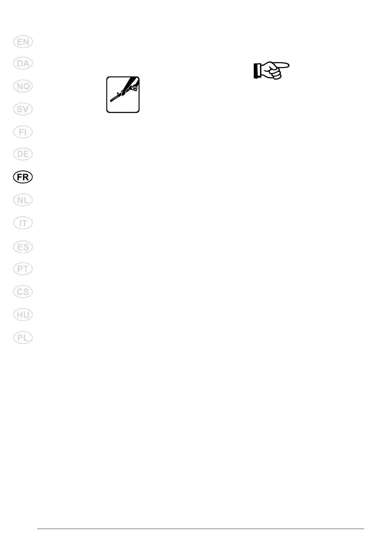
Task: Choose the ES language badge
Action: point(23,247)
